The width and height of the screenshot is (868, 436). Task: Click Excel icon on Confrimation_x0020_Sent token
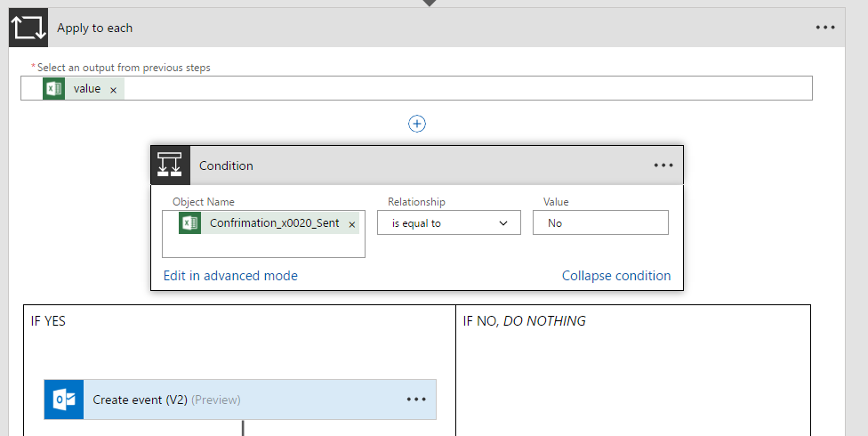pyautogui.click(x=189, y=223)
